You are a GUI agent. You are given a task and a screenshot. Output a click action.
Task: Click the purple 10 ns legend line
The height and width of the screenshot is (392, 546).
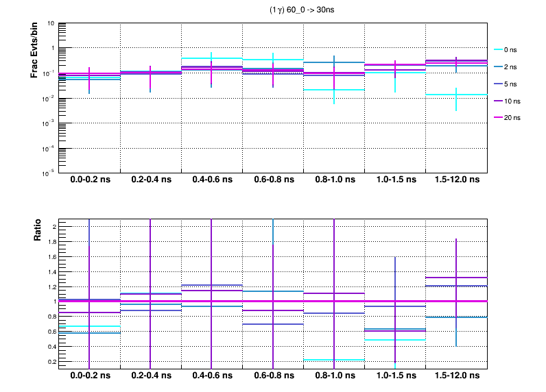pos(498,101)
